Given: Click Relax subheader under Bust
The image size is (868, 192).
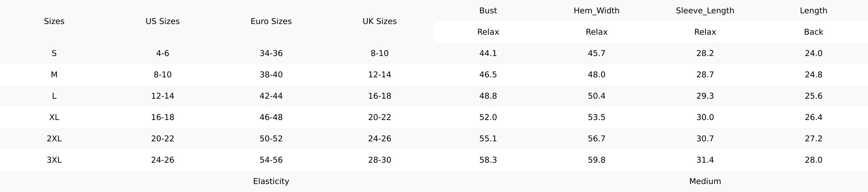Looking at the screenshot, I should click(488, 32).
